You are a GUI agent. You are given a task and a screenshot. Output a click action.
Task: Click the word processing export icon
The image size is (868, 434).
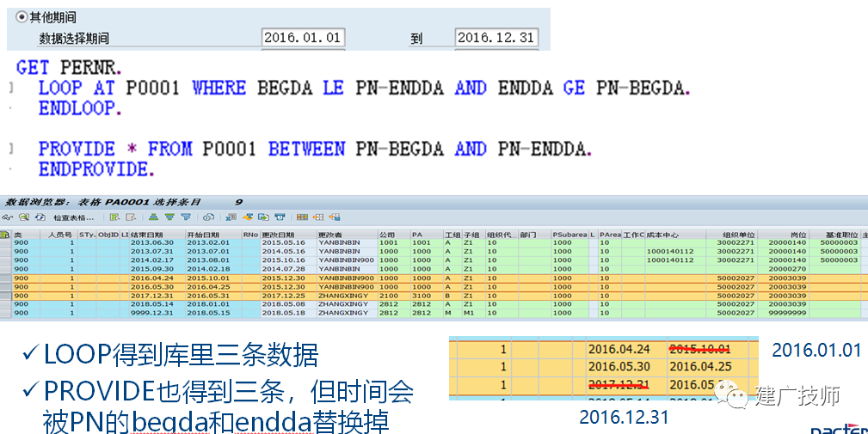tap(248, 217)
